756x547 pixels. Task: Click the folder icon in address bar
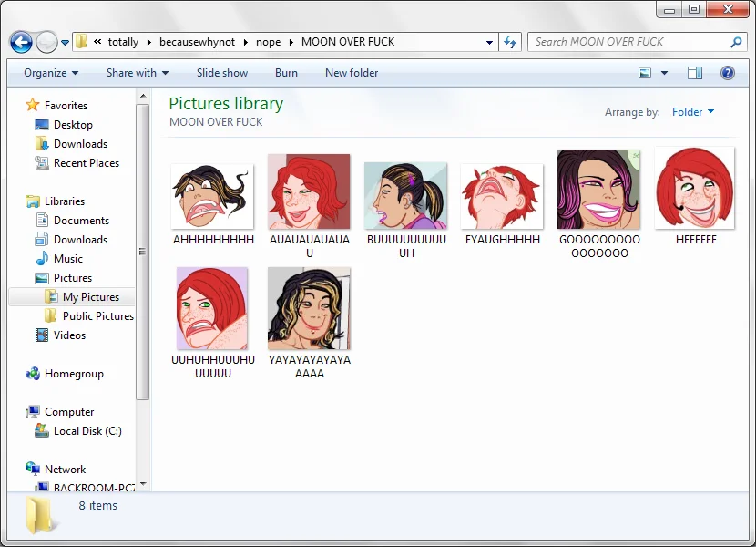[x=81, y=42]
